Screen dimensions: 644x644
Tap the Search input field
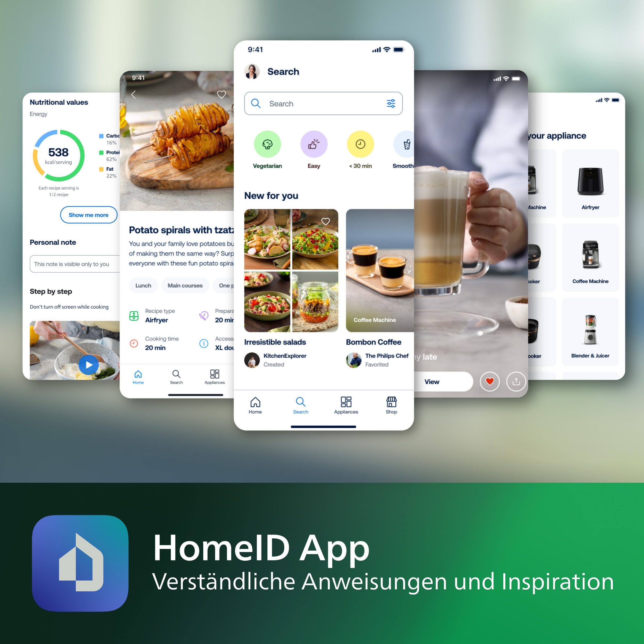(x=321, y=104)
